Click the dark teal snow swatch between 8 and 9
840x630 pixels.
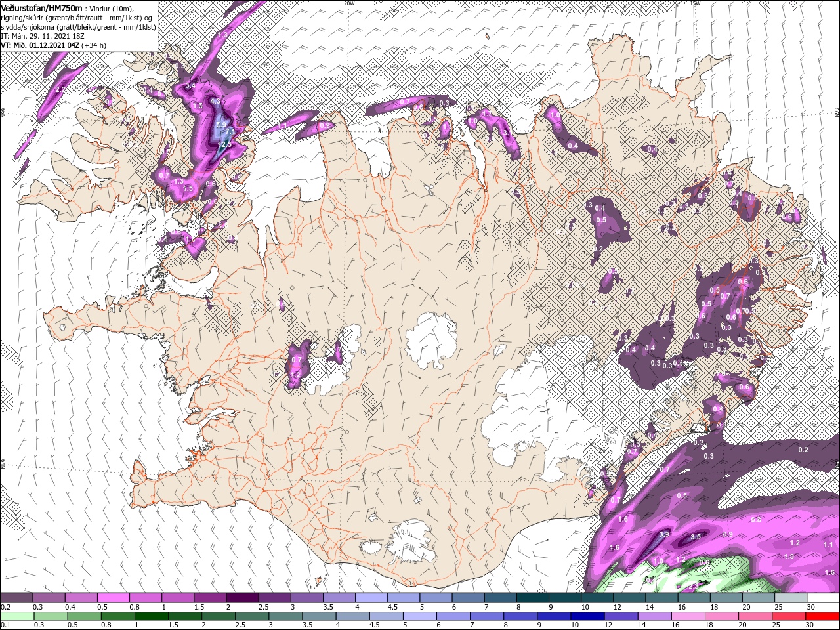click(534, 598)
